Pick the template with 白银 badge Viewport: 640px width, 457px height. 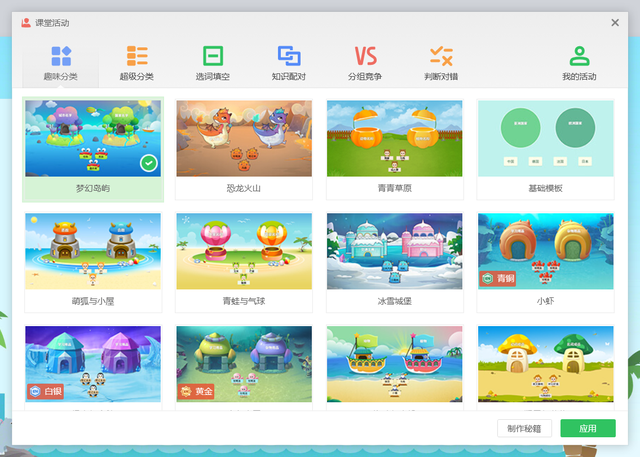(92, 364)
